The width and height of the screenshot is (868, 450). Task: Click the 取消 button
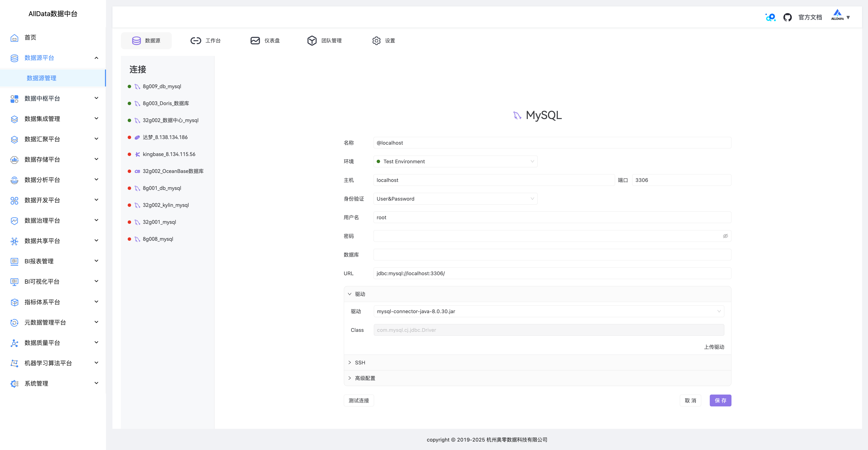point(690,400)
